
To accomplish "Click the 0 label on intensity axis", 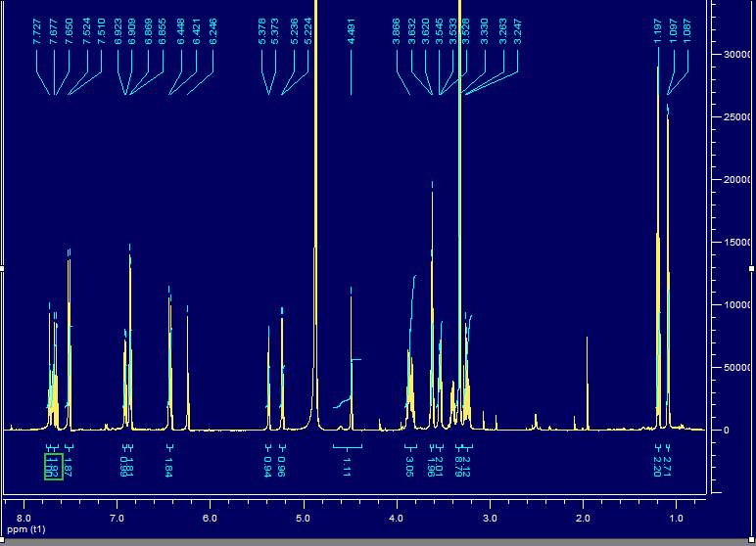I will (x=727, y=431).
